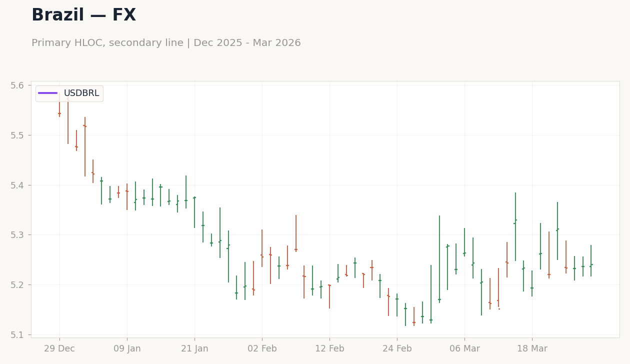Select the HLOC bar at 12 Feb
This screenshot has height=364, width=630.
coord(329,296)
